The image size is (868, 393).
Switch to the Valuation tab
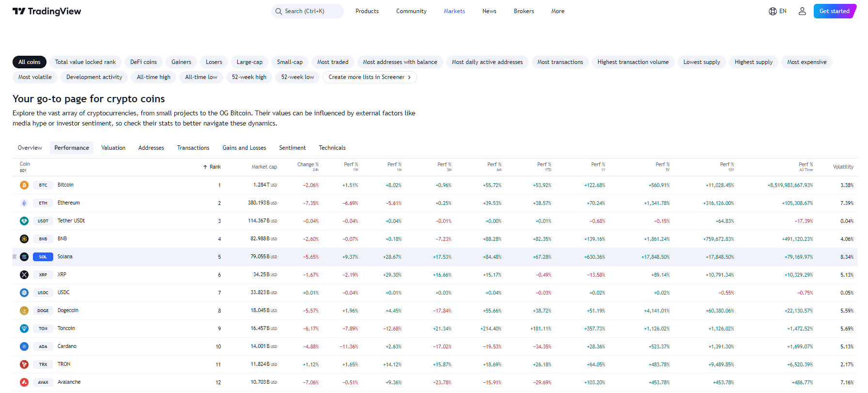point(113,148)
